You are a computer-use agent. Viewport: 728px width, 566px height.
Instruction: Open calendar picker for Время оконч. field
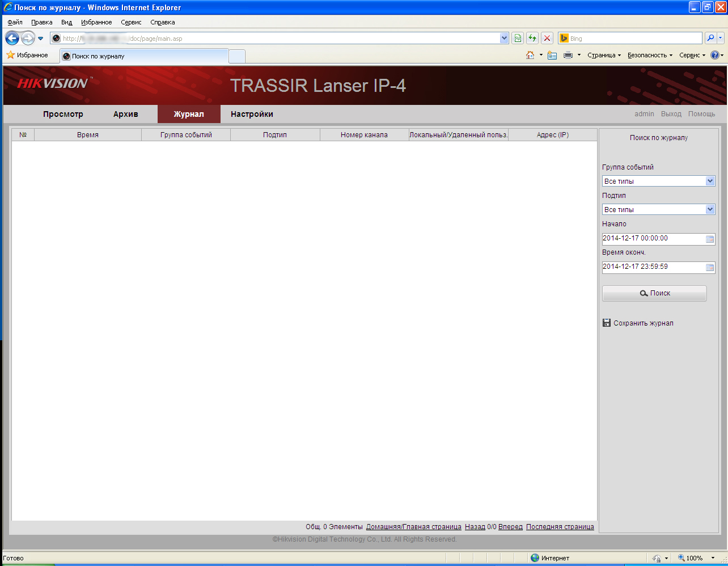(x=709, y=268)
